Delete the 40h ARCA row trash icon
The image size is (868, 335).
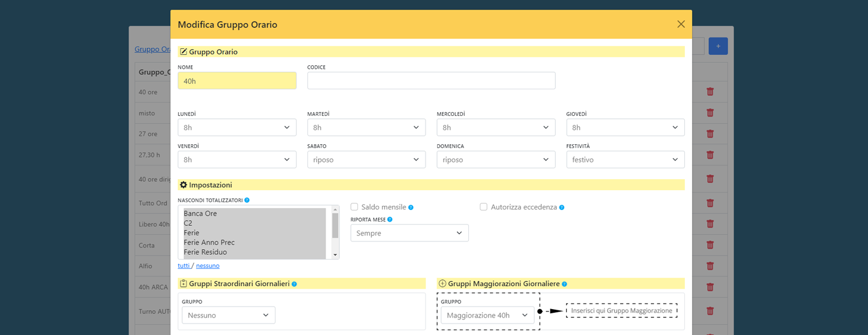pyautogui.click(x=710, y=287)
